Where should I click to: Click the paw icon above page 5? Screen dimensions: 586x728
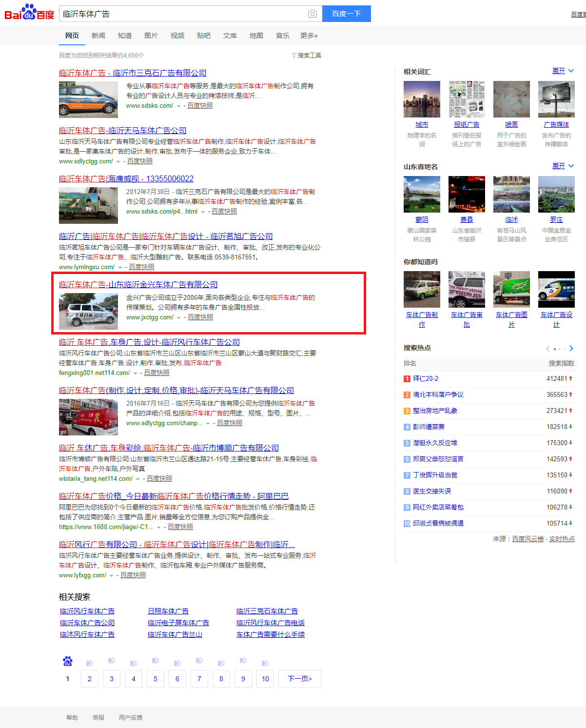click(x=155, y=660)
